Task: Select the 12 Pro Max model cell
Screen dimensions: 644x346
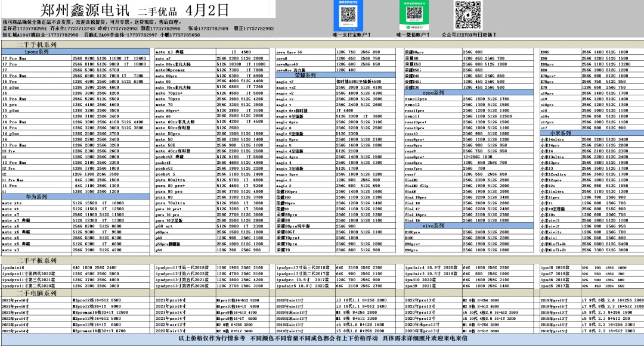Action: click(36, 163)
